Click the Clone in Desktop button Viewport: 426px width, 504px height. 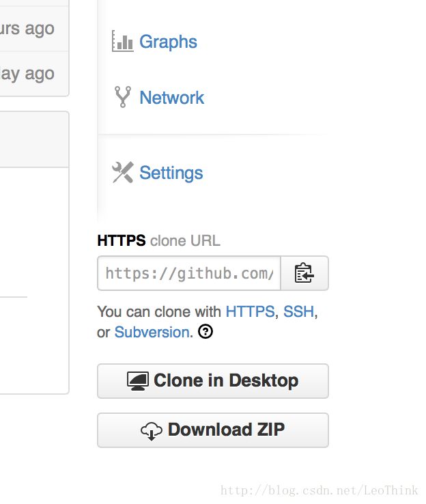click(x=213, y=381)
